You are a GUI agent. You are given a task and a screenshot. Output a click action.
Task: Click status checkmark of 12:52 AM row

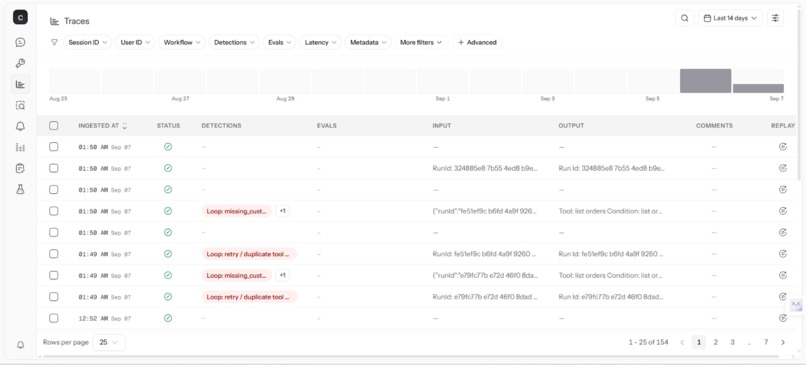click(168, 318)
